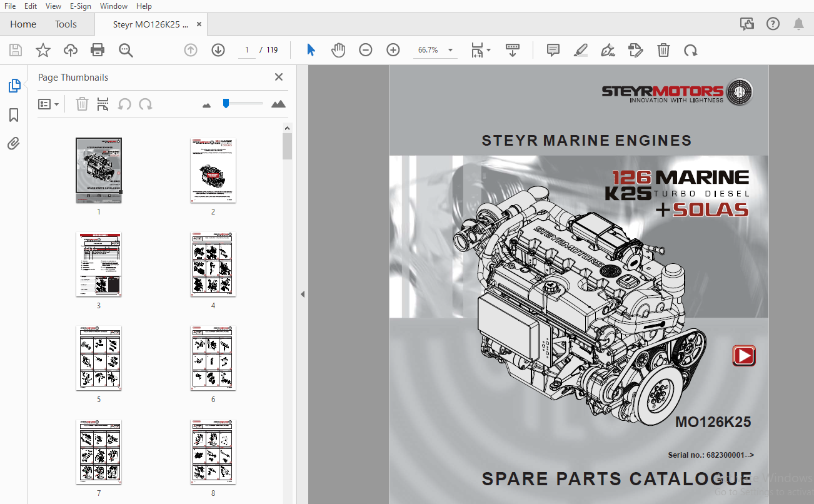This screenshot has height=504, width=814.
Task: Click the upload to cloud icon
Action: tap(71, 50)
